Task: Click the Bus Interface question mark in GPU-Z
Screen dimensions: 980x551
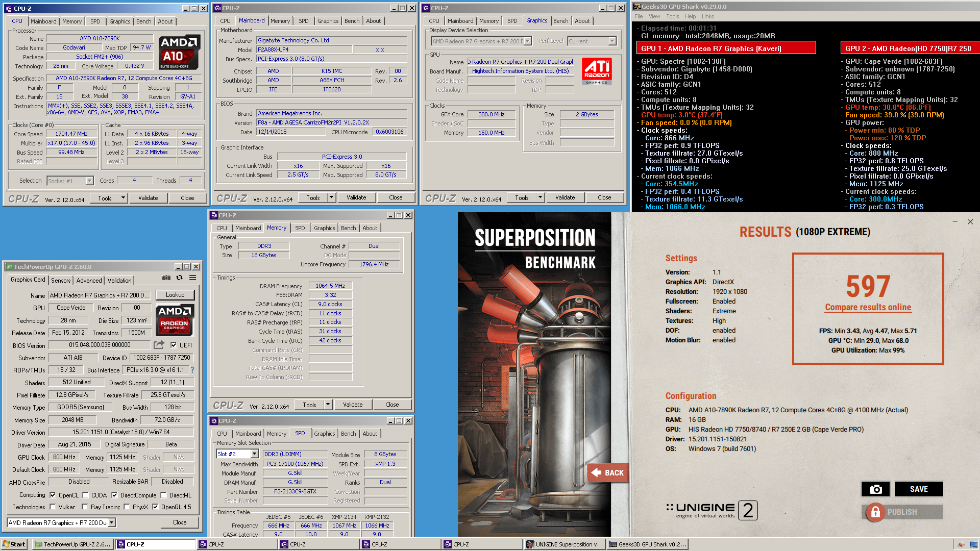Action: 192,370
